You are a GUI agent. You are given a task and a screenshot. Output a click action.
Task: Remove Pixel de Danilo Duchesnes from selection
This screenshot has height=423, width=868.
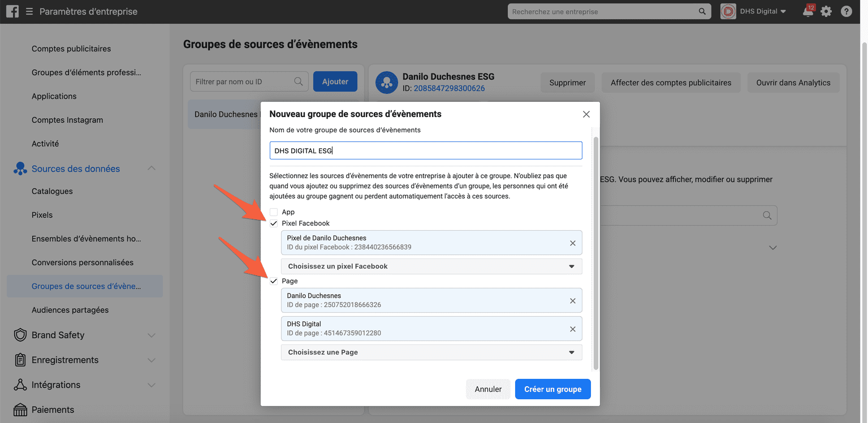[573, 243]
